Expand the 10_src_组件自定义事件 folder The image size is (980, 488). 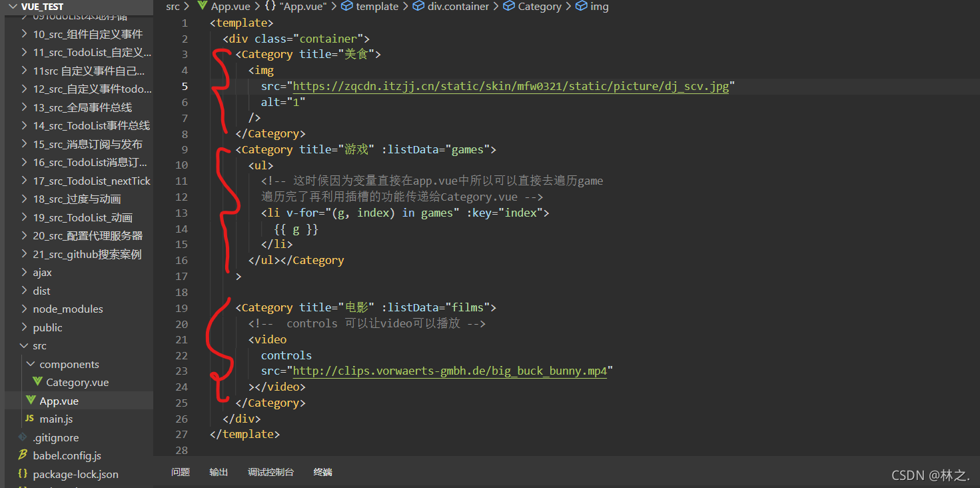[25, 34]
